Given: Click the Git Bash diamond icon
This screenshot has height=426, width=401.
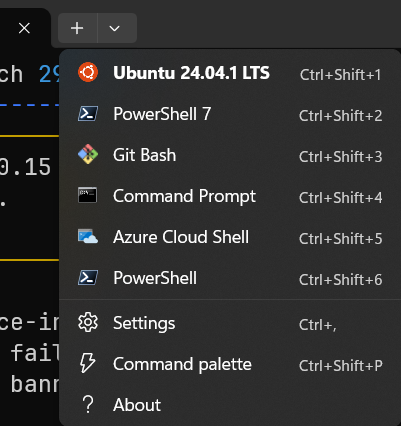Looking at the screenshot, I should 88,154.
